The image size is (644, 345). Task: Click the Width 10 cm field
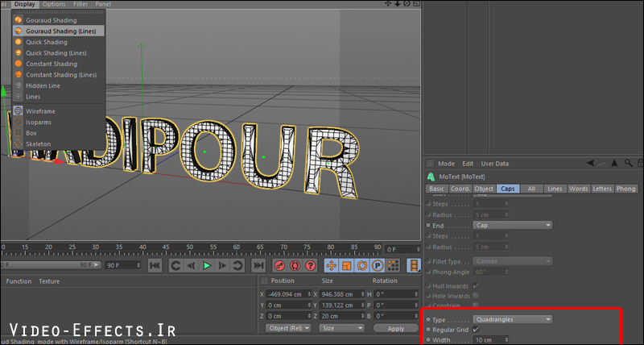pyautogui.click(x=491, y=340)
